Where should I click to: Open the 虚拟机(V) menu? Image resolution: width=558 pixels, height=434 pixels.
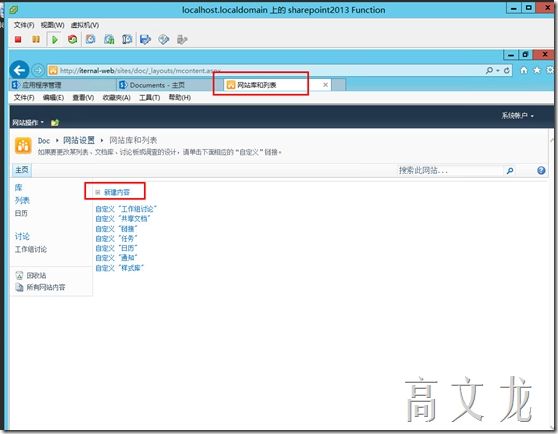(85, 25)
